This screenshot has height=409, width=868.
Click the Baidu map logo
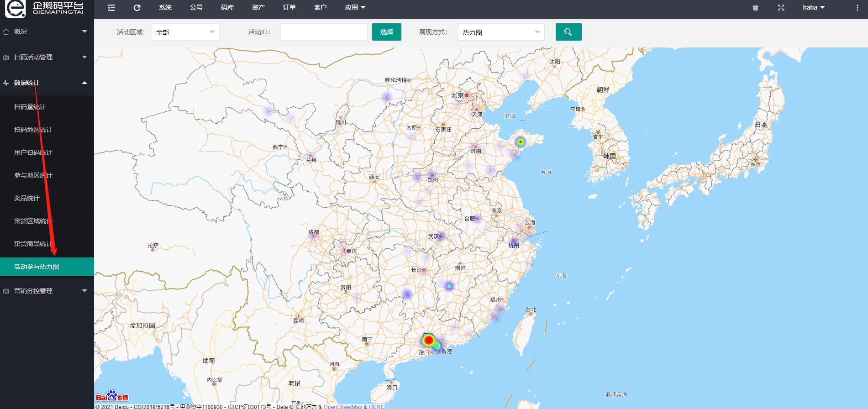pyautogui.click(x=112, y=396)
